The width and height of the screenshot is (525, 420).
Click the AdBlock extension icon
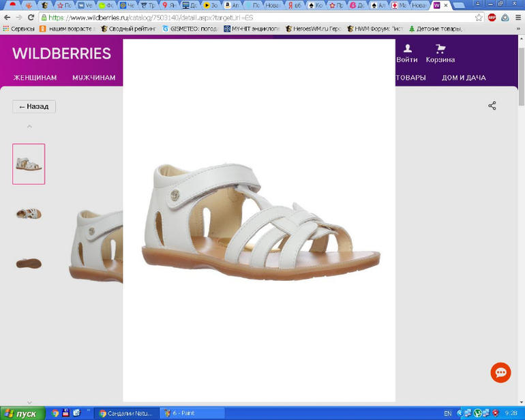(492, 18)
